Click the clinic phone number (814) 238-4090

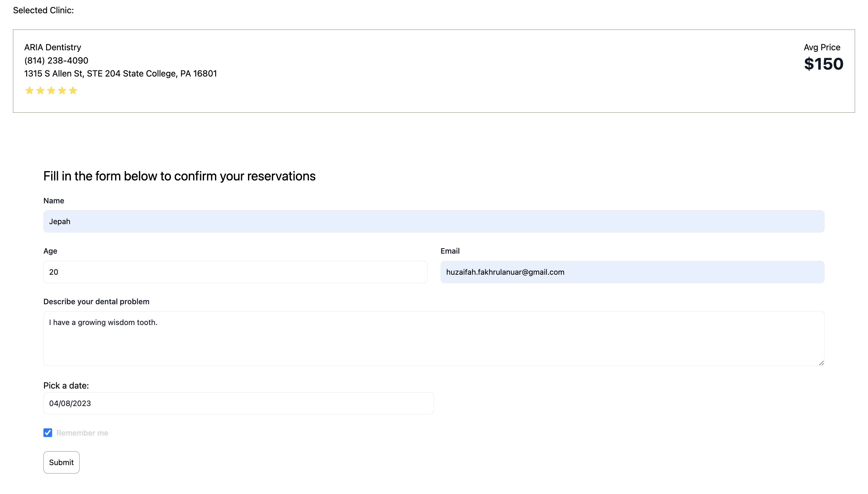(56, 60)
